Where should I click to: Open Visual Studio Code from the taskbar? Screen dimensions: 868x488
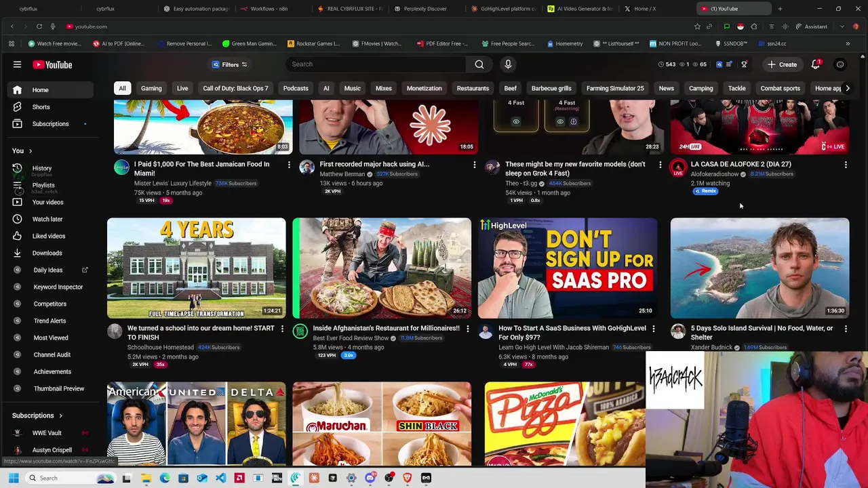click(x=220, y=478)
